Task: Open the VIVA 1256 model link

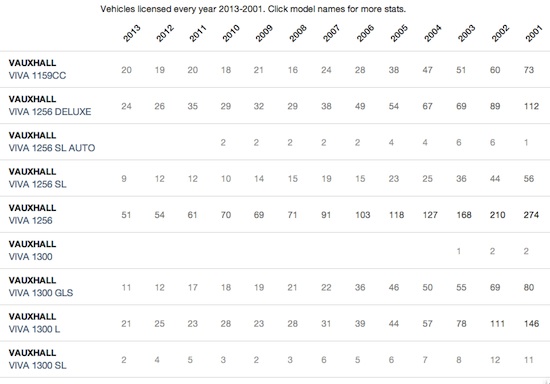Action: tap(31, 221)
